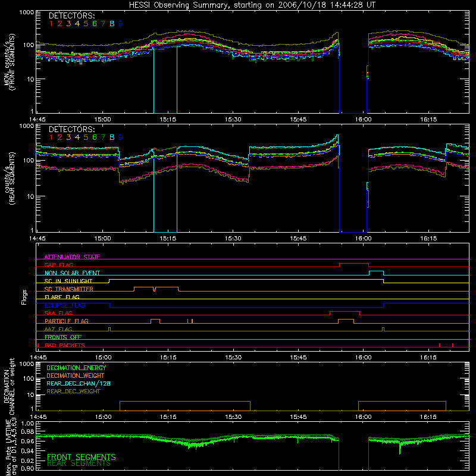Click DECIMATION CHANNEL or weight axis title

point(9,386)
